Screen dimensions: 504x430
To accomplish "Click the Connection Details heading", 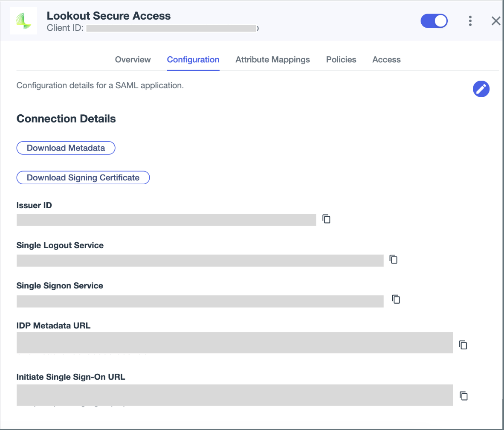I will pyautogui.click(x=66, y=119).
